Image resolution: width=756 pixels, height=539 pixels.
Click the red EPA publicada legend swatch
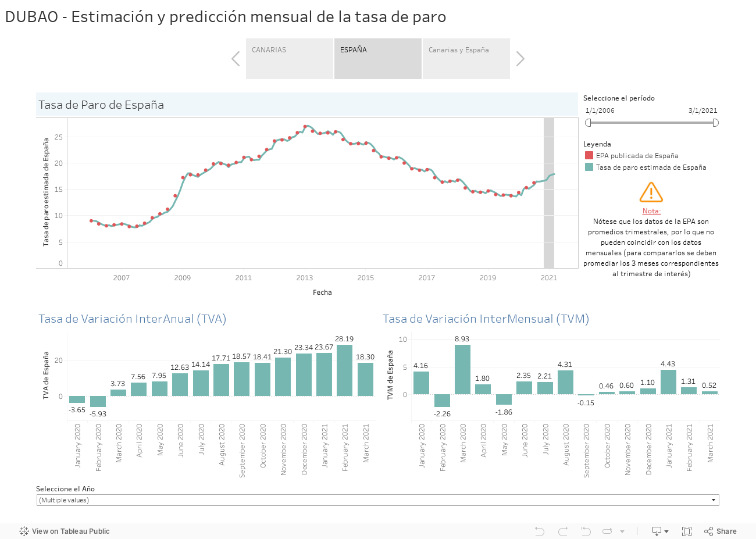click(x=589, y=155)
